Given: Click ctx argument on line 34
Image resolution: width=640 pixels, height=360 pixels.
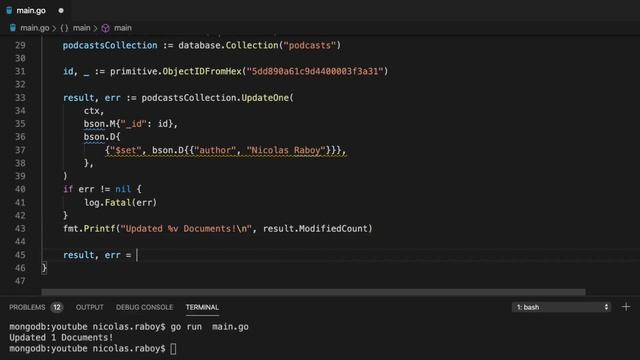Looking at the screenshot, I should pos(91,111).
